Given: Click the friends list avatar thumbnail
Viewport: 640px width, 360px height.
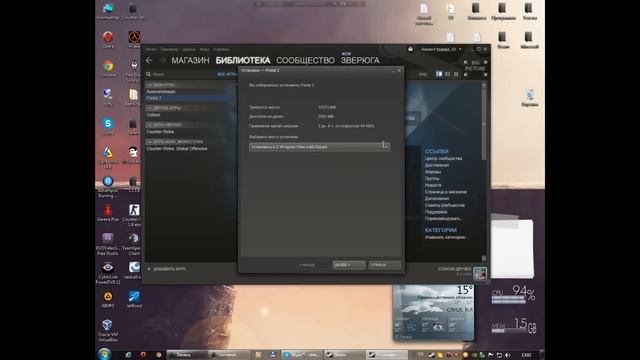Looking at the screenshot, I should pos(480,273).
